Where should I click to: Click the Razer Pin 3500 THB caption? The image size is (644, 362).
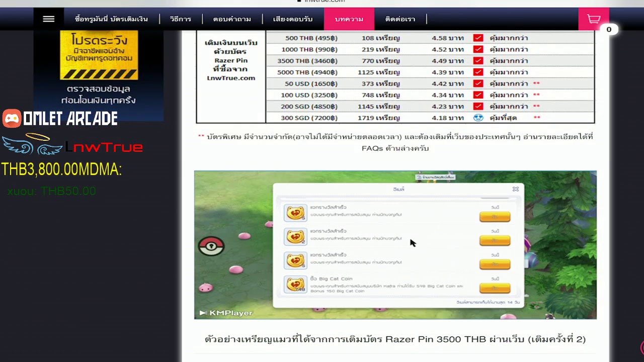[x=395, y=339]
